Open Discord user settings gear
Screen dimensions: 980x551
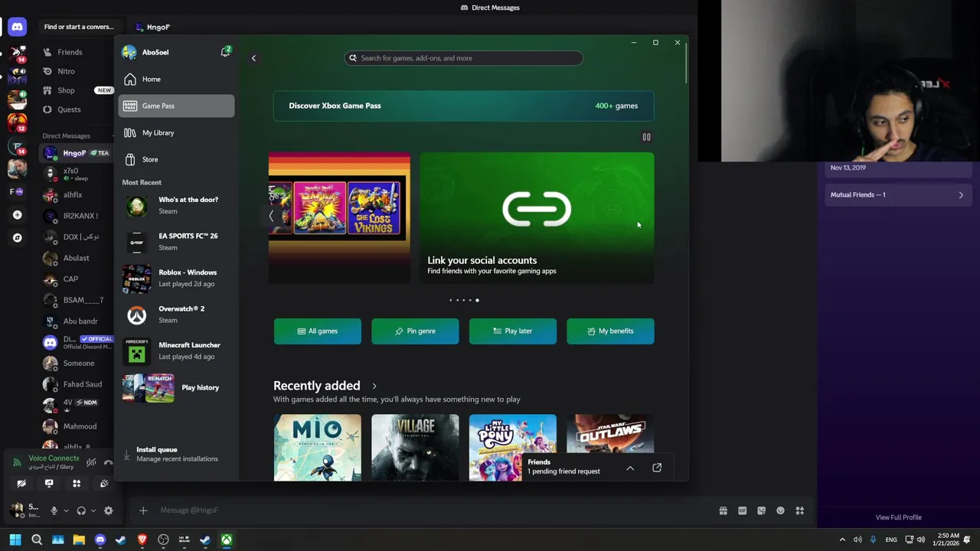108,510
